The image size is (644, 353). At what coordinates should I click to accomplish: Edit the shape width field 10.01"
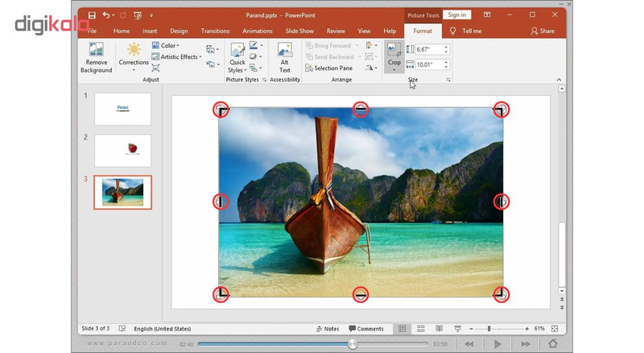(x=429, y=64)
